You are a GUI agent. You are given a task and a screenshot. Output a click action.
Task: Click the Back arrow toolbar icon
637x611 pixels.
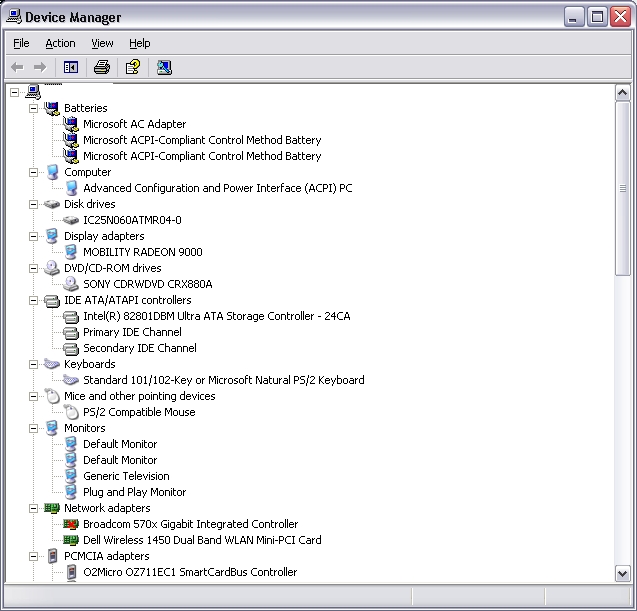coord(17,67)
